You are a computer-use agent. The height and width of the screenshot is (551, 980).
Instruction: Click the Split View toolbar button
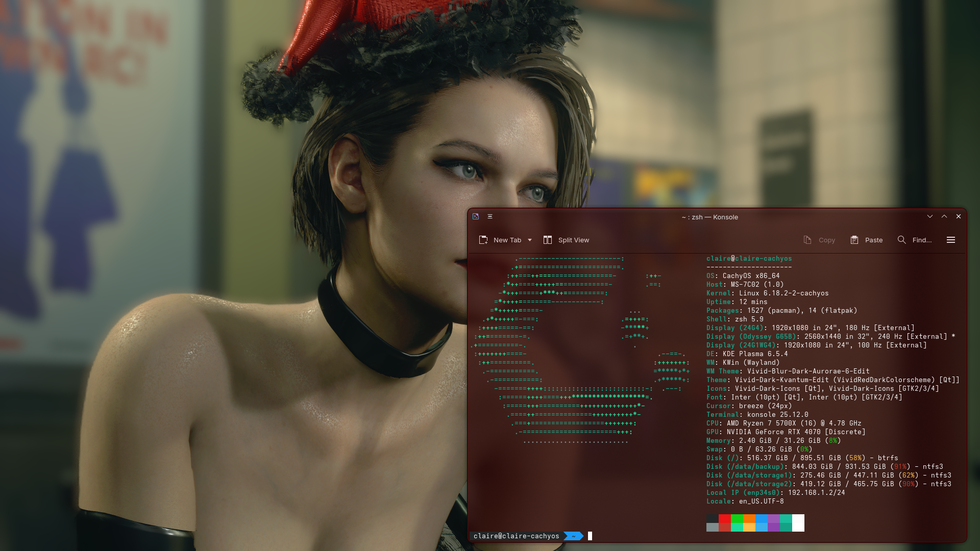(x=566, y=240)
